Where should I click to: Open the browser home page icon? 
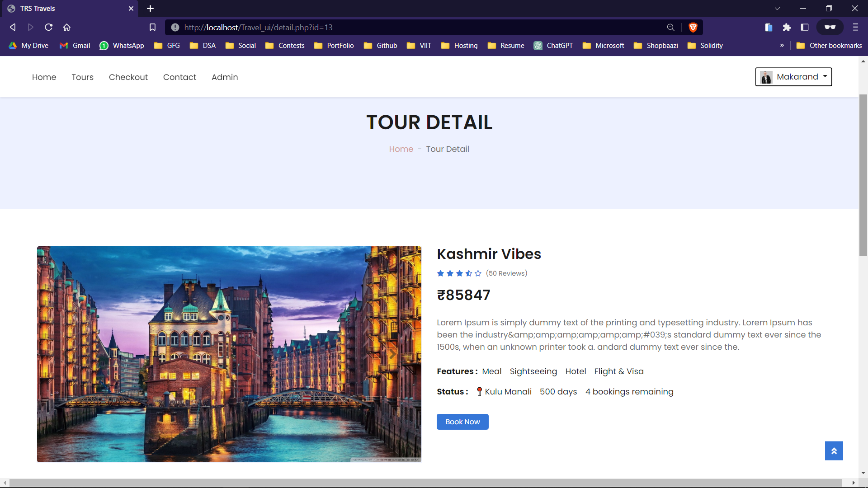click(67, 27)
